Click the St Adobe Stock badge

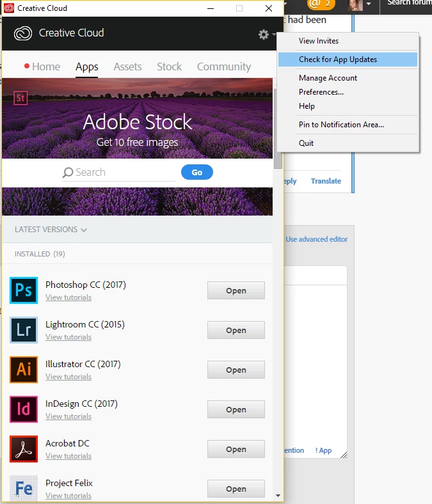click(20, 98)
